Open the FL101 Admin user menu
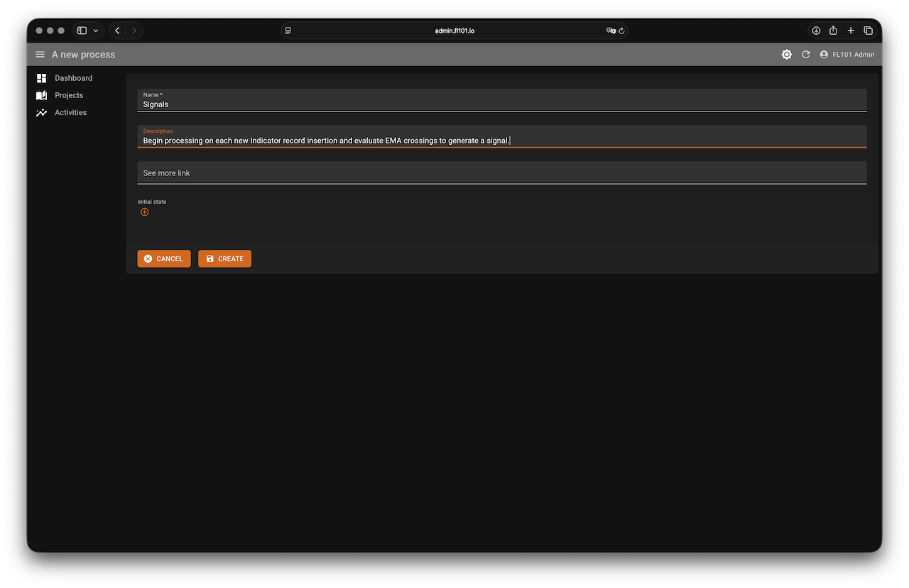The height and width of the screenshot is (588, 909). pyautogui.click(x=847, y=55)
